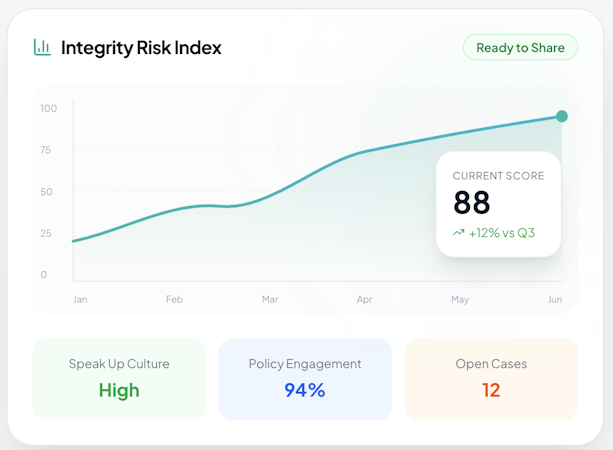Click the Current Score 88 tooltip card

click(498, 204)
